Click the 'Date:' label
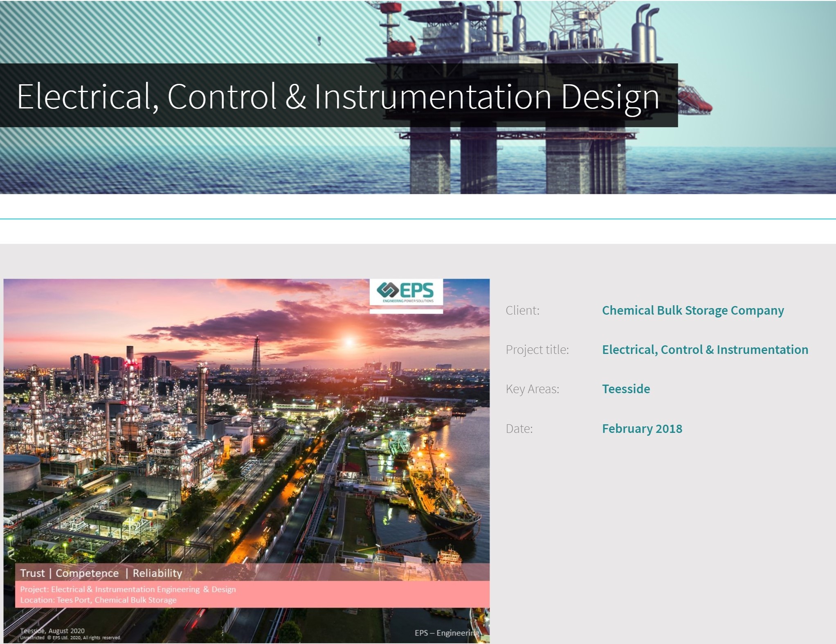 point(519,428)
